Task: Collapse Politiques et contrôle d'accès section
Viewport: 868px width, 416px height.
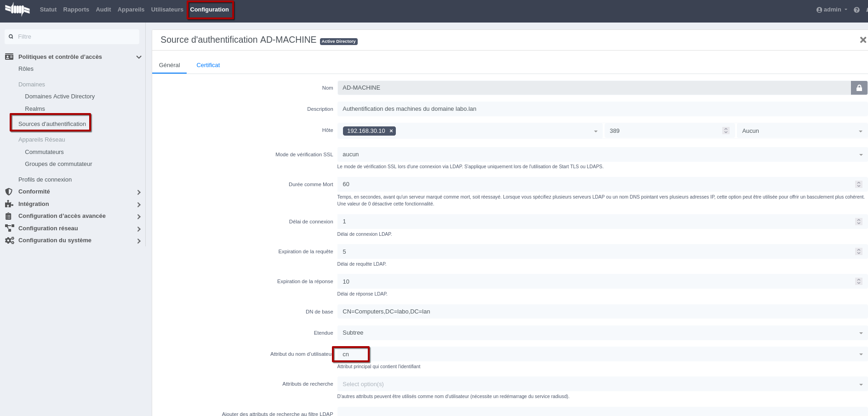Action: (138, 57)
